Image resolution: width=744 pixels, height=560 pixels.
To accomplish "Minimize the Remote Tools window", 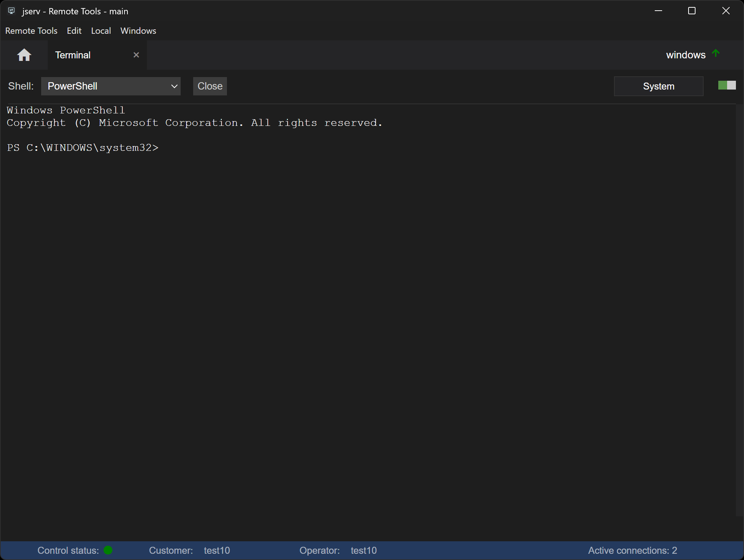I will (x=658, y=11).
